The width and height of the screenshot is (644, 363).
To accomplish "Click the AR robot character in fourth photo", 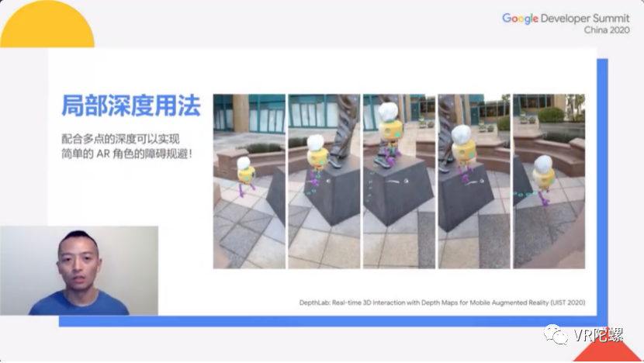I will click(463, 147).
